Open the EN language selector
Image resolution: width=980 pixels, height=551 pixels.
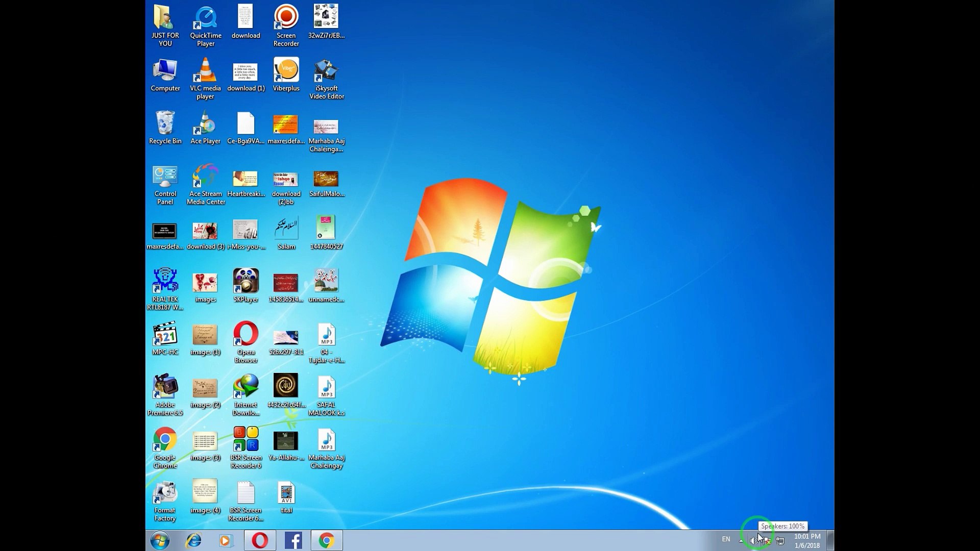(726, 539)
